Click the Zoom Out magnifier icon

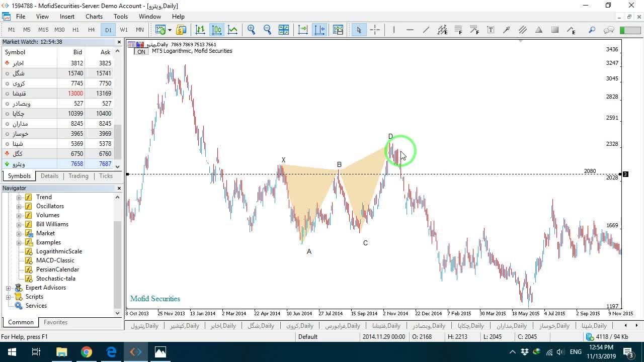(x=267, y=30)
